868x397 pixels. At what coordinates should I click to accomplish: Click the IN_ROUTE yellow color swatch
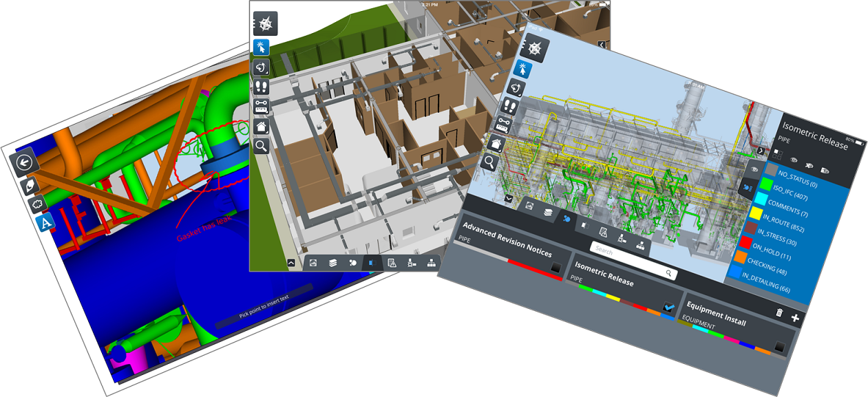point(756,213)
